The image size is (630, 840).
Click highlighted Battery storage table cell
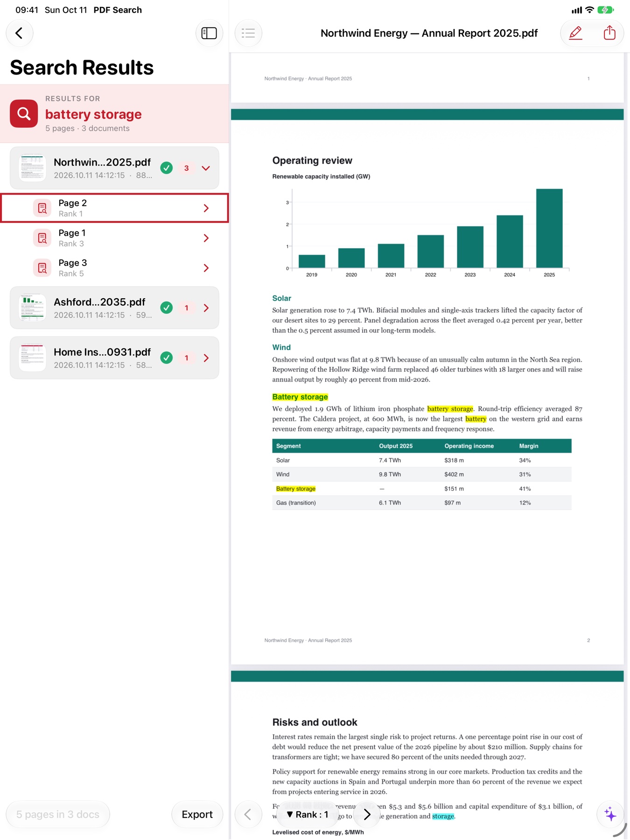point(296,489)
